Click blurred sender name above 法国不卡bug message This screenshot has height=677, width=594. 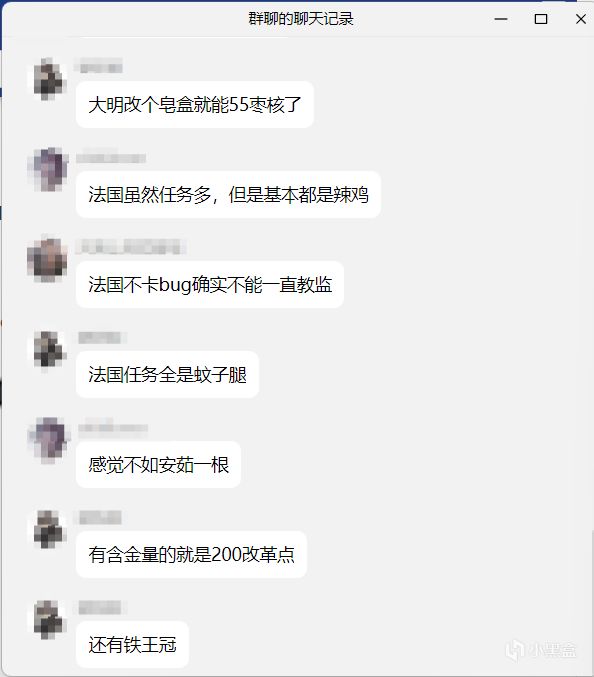pyautogui.click(x=131, y=247)
